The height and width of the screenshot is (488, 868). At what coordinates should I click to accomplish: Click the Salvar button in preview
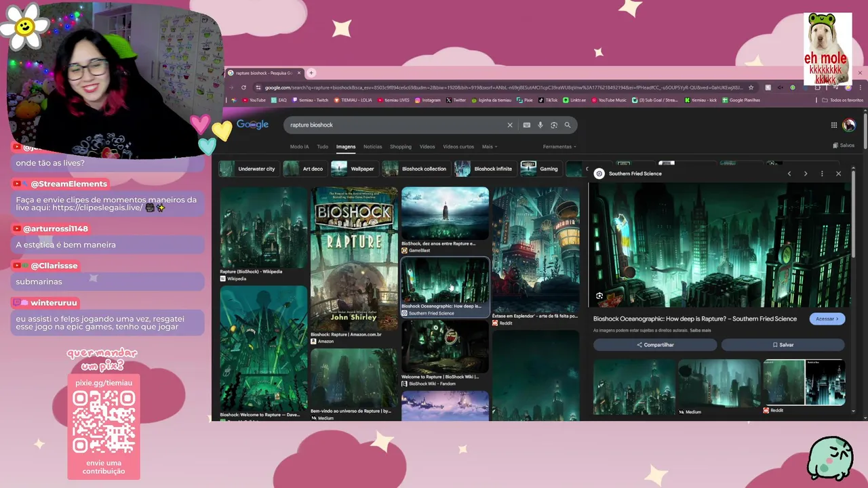(783, 345)
